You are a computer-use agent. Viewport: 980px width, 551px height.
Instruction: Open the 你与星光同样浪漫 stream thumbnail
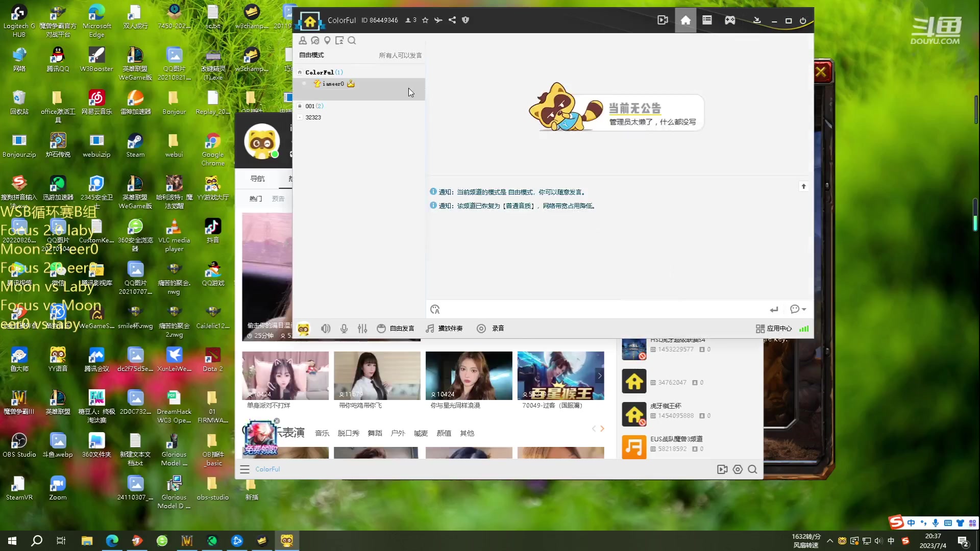[469, 376]
